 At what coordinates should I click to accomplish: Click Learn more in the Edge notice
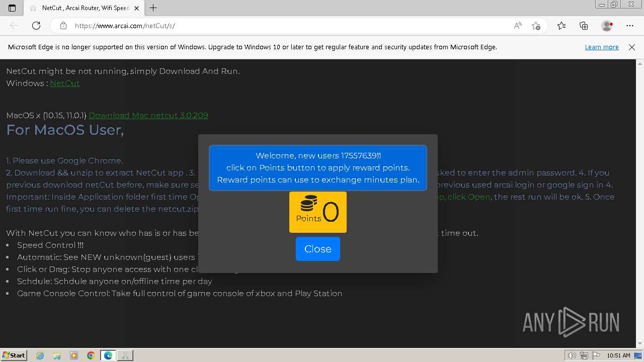click(602, 47)
